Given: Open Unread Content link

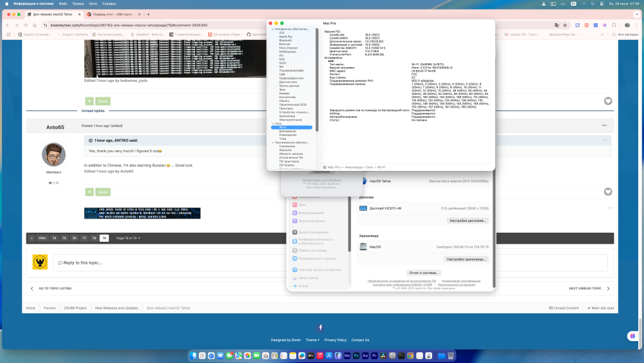Looking at the screenshot, I should [564, 308].
